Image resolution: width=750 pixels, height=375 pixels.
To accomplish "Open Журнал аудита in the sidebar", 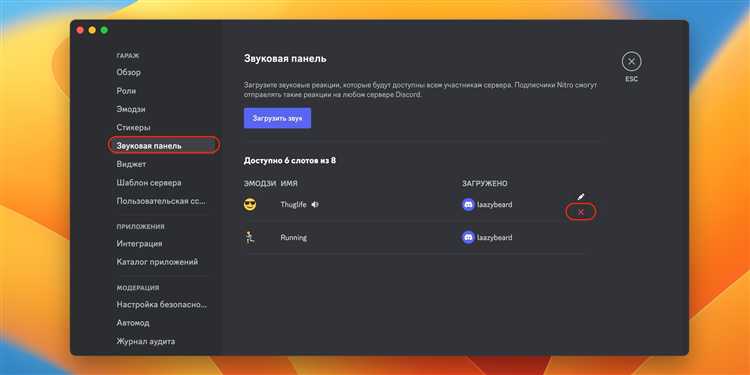I will 146,342.
